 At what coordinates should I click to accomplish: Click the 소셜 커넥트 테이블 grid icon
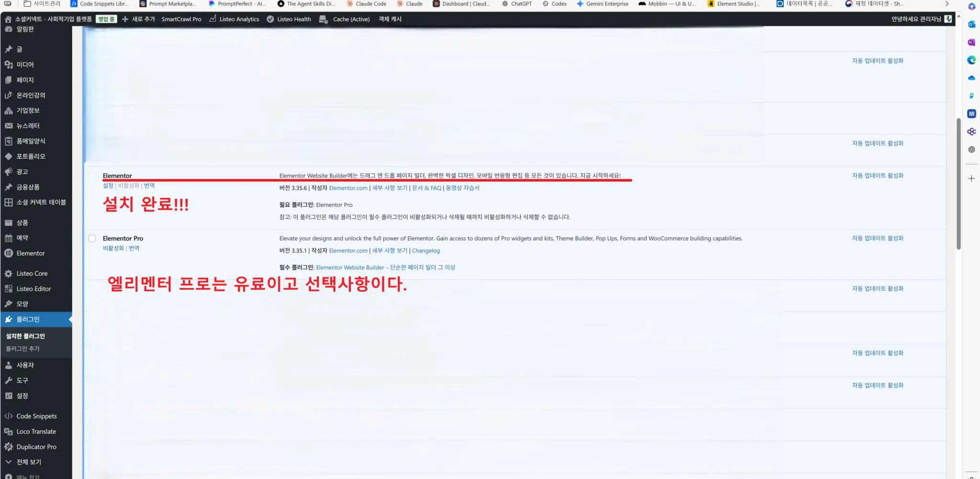pos(8,202)
